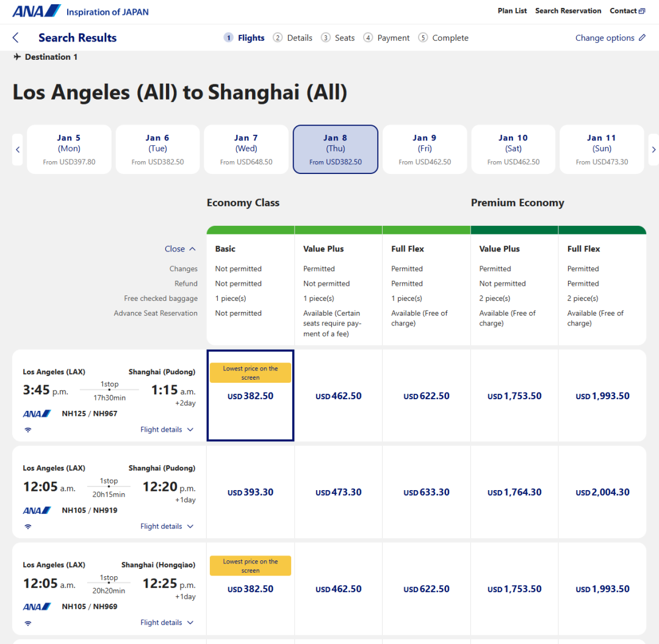Collapse the fare rules using Close
This screenshot has height=644, width=659.
coord(180,249)
